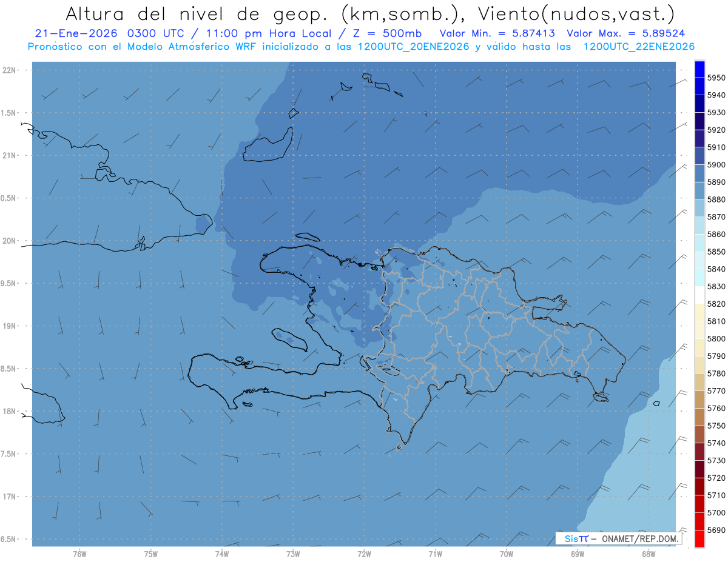Click the 72W longitude axis label
This screenshot has width=728, height=562.
coord(364,554)
